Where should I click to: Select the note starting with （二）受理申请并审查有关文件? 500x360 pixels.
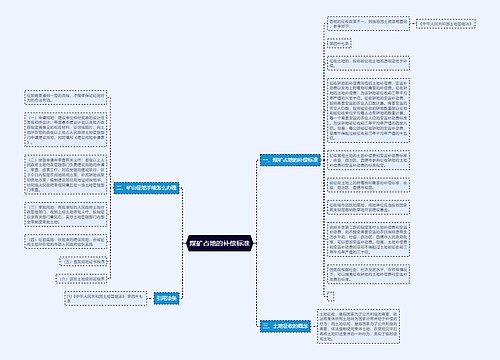pos(66,174)
